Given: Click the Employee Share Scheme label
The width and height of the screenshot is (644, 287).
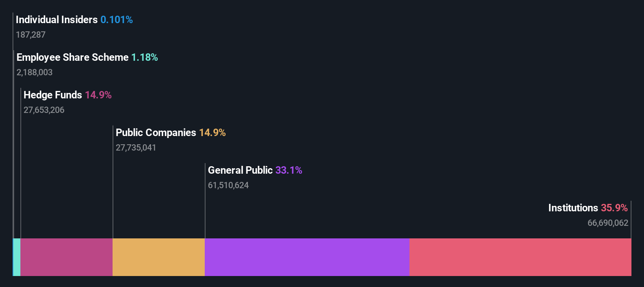Looking at the screenshot, I should pos(73,57).
